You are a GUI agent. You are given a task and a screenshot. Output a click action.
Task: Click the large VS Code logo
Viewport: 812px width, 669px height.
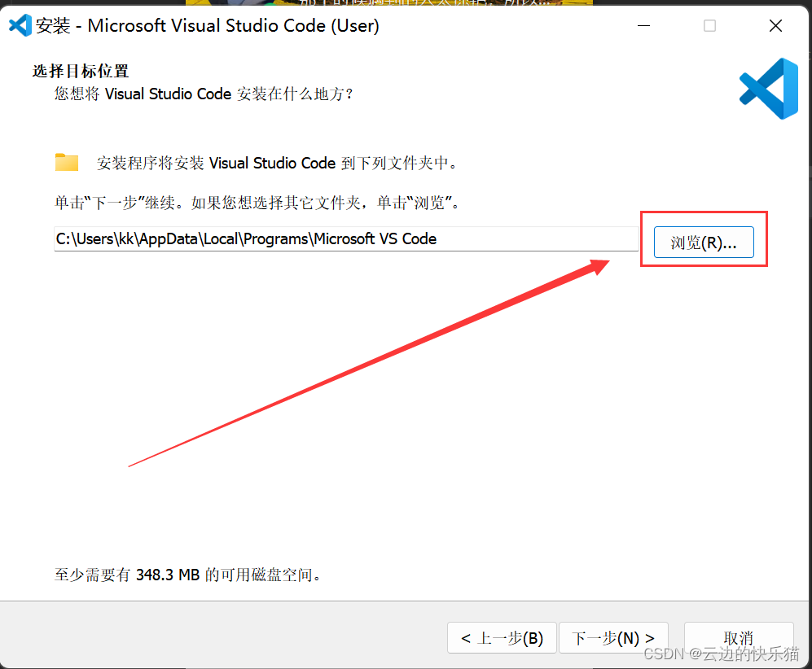769,89
